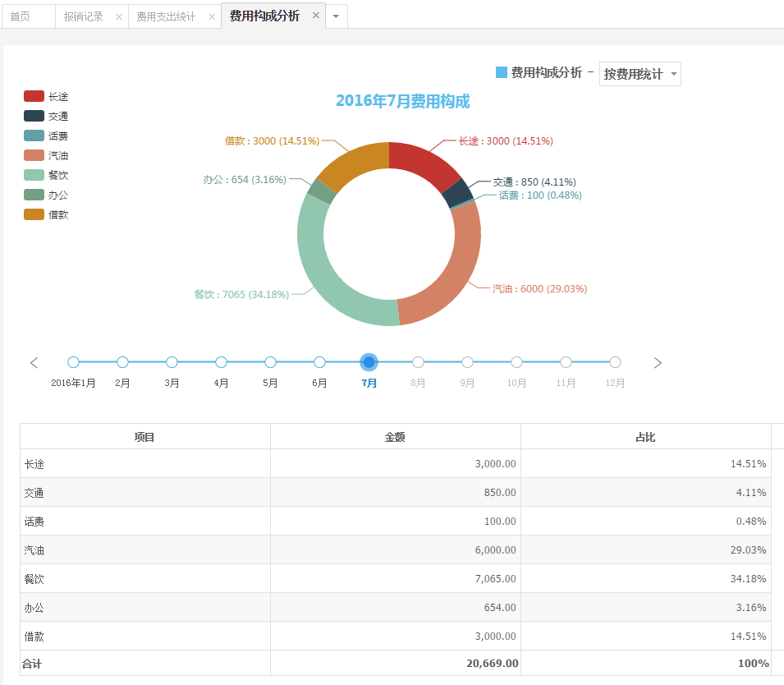784x685 pixels.
Task: Open the tab list dropdown arrow
Action: click(x=336, y=16)
